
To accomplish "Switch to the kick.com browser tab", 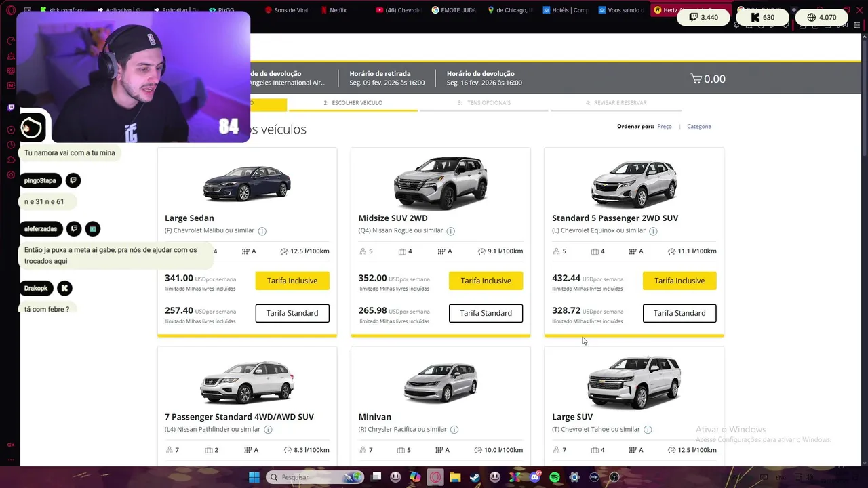I will (x=64, y=10).
